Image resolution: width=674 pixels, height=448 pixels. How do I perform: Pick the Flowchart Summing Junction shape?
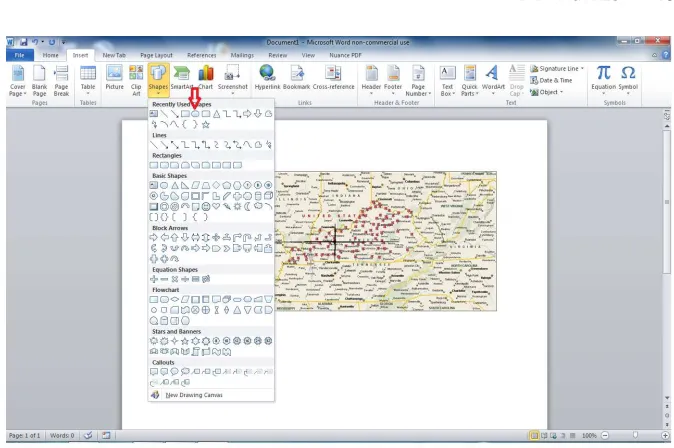click(x=196, y=310)
